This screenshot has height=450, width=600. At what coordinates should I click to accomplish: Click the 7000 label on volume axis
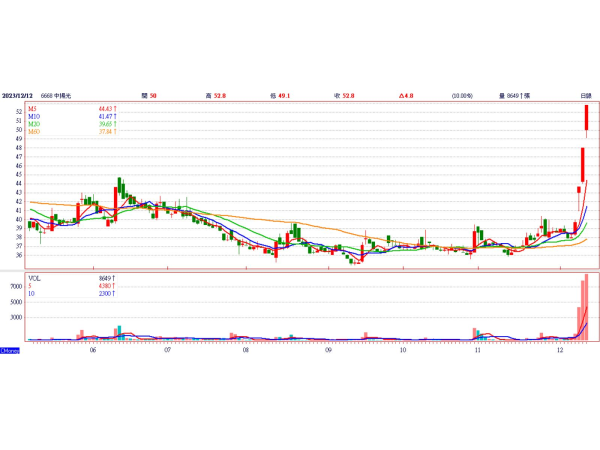coord(17,286)
